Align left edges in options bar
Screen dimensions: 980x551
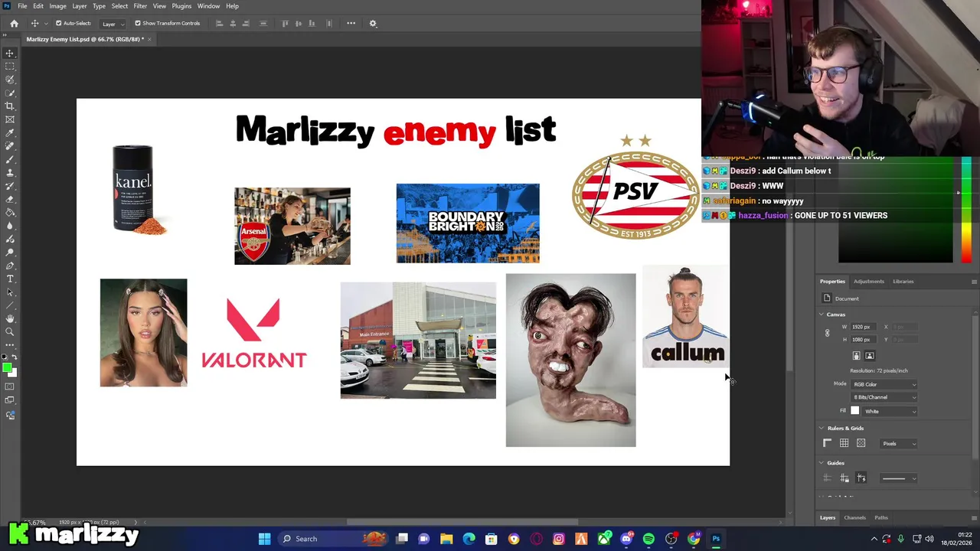pos(219,23)
